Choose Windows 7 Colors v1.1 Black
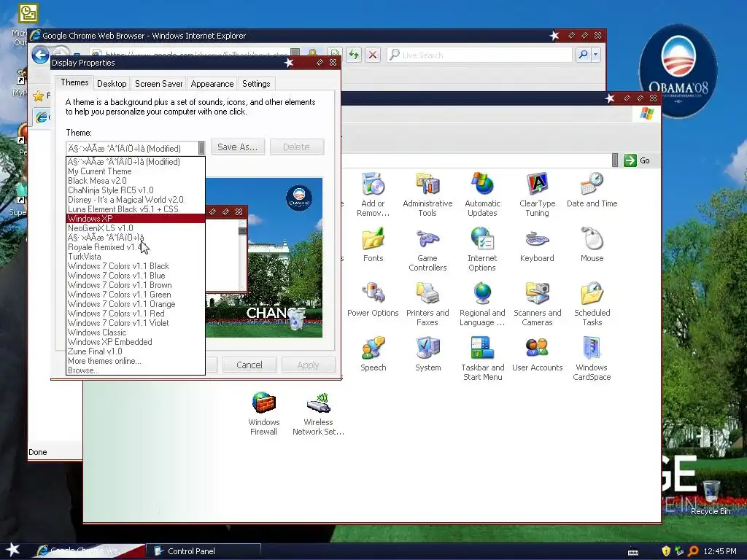 click(136, 266)
